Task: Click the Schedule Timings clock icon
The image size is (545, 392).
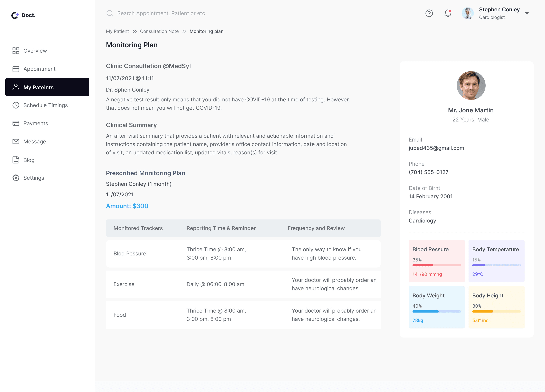Action: coord(16,105)
